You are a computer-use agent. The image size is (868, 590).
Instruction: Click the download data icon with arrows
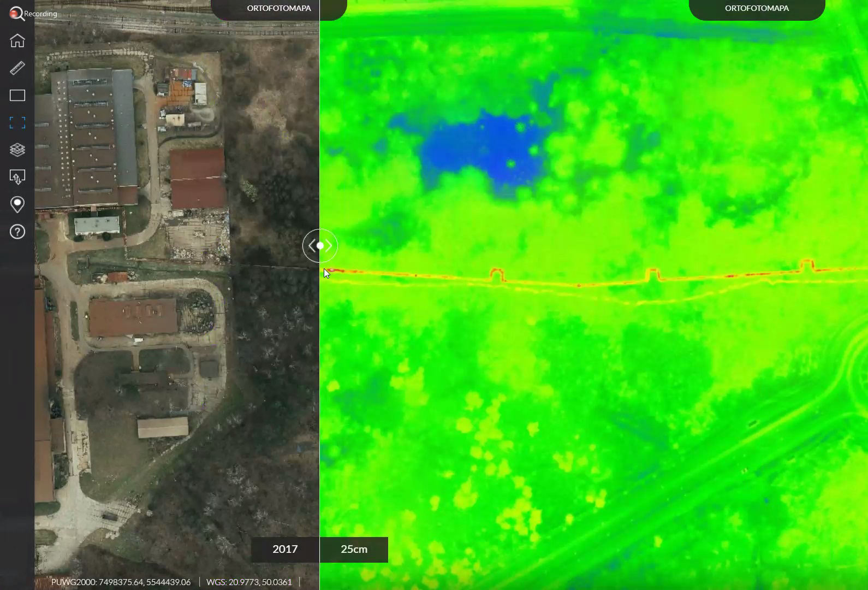17,177
